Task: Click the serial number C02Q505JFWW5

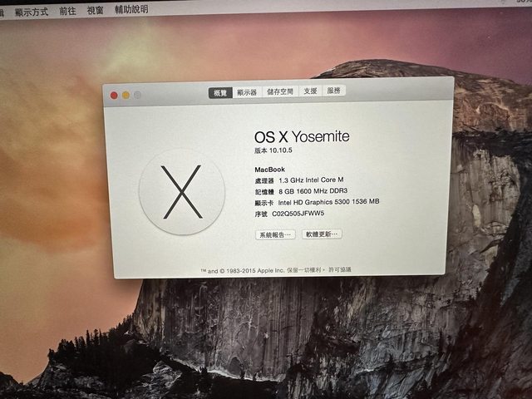Action: tap(298, 214)
